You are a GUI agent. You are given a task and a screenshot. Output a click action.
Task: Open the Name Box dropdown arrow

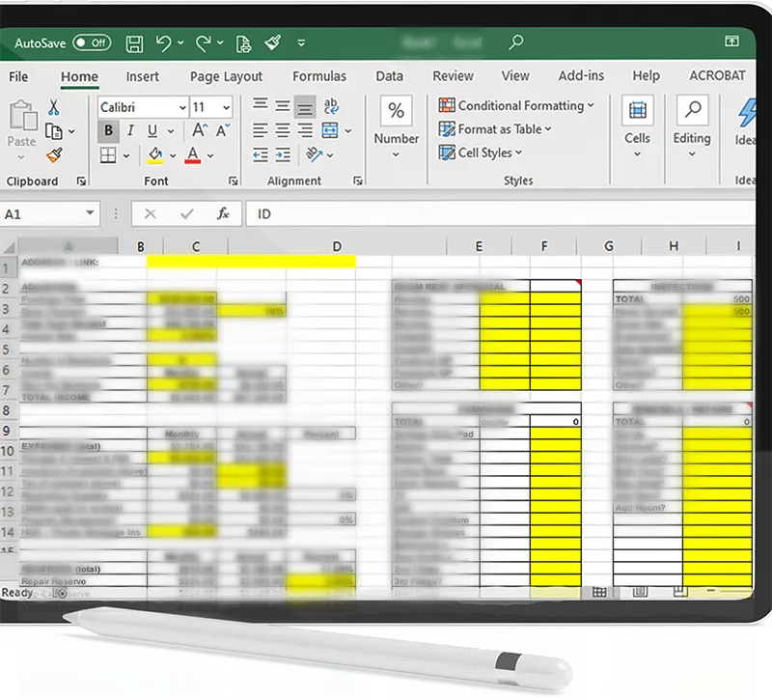coord(90,212)
